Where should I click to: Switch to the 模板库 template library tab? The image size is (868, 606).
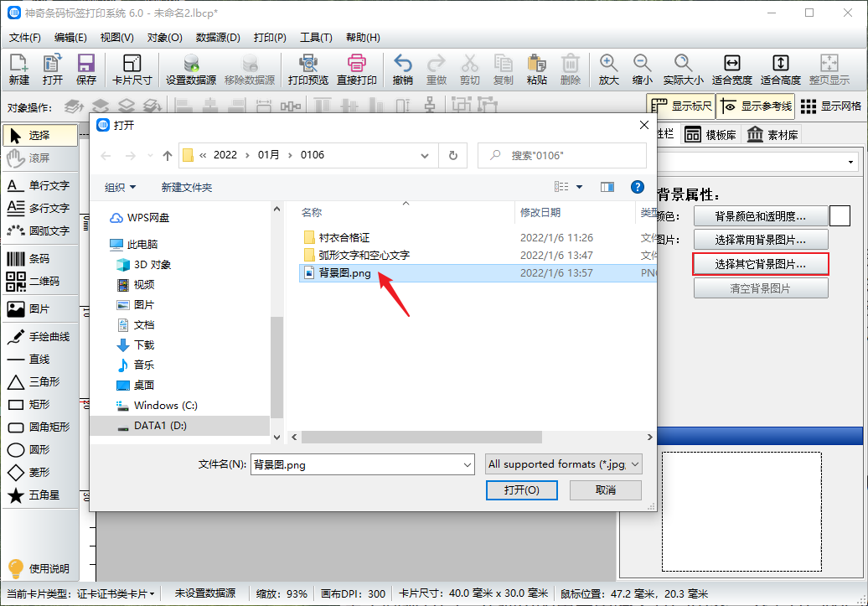pyautogui.click(x=710, y=135)
